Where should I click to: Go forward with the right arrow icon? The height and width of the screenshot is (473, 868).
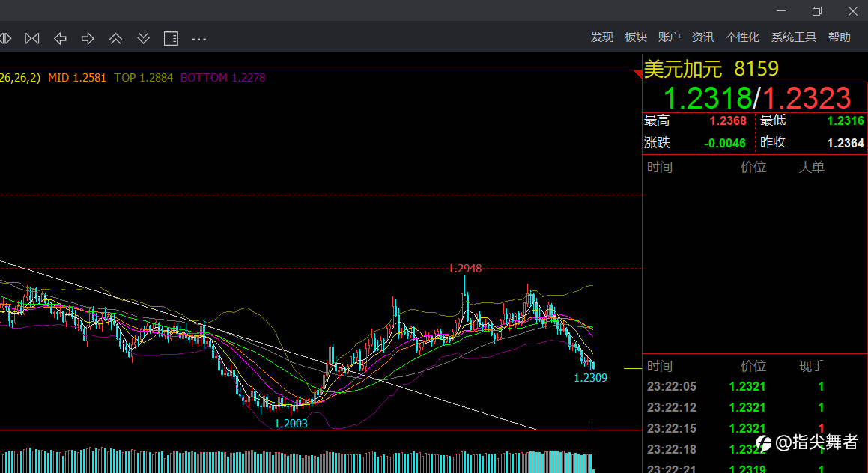click(x=88, y=38)
